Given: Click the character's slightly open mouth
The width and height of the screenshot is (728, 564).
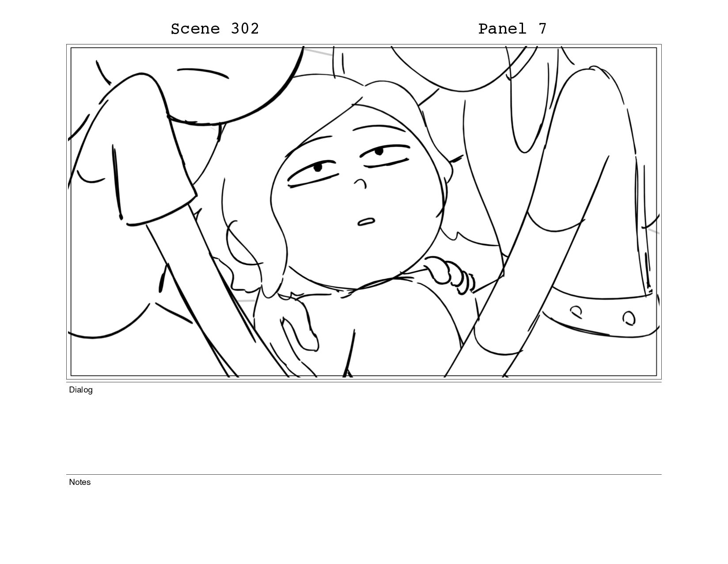Looking at the screenshot, I should pos(366,222).
